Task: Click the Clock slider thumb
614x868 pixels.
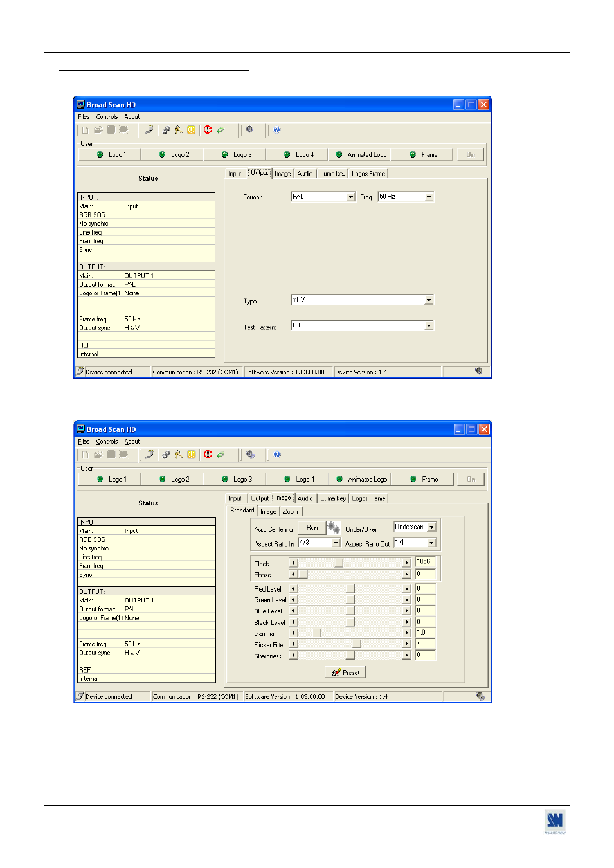Action: pos(339,563)
